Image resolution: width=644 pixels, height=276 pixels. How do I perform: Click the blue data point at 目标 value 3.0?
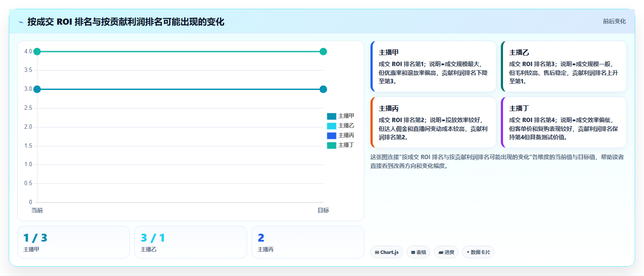click(x=323, y=89)
